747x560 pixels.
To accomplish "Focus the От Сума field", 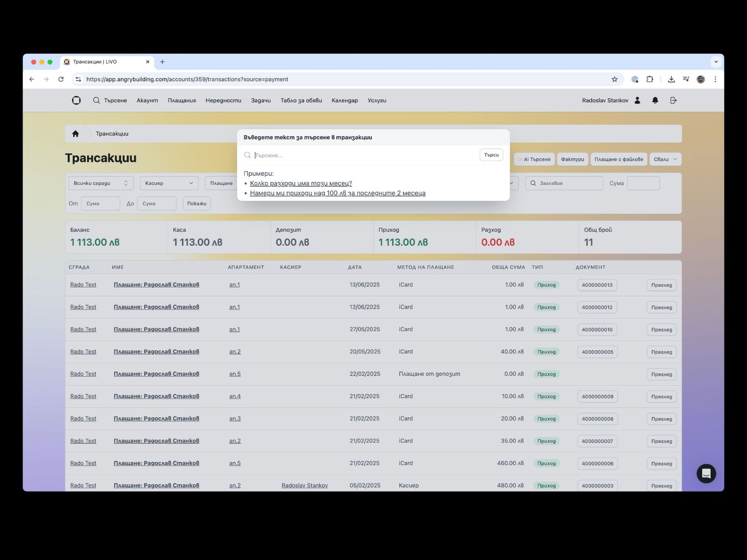I will click(x=100, y=203).
